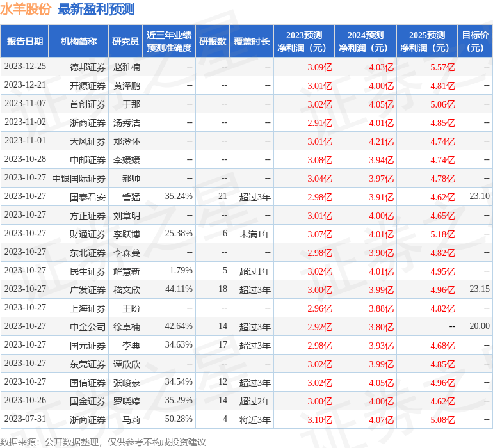Select the target price 23.15

click(x=480, y=289)
